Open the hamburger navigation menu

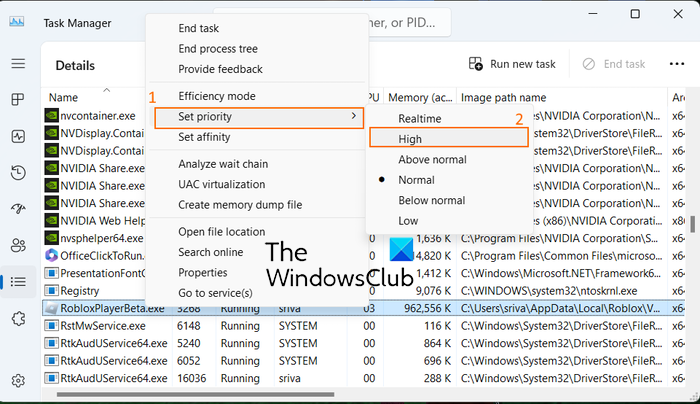18,63
